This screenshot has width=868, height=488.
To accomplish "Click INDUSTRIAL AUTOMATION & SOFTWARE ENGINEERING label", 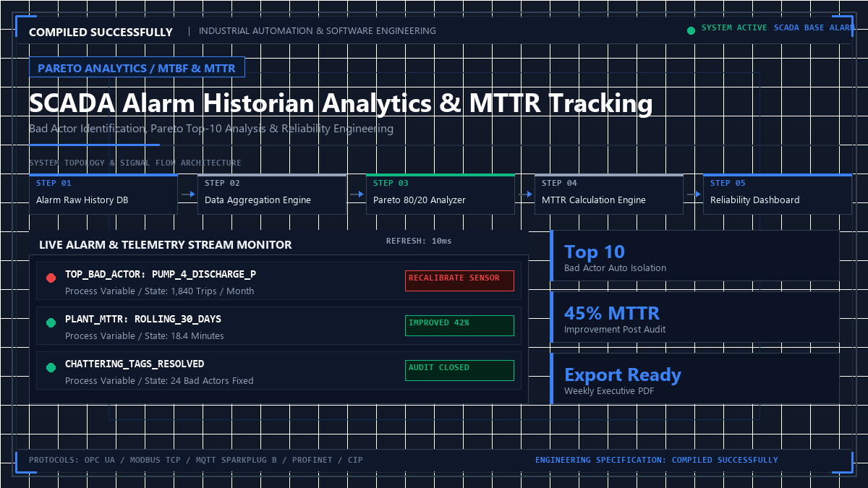I will pos(318,31).
